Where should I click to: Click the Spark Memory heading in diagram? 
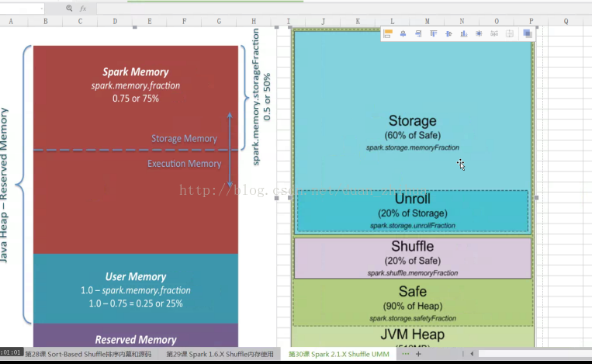tap(136, 71)
